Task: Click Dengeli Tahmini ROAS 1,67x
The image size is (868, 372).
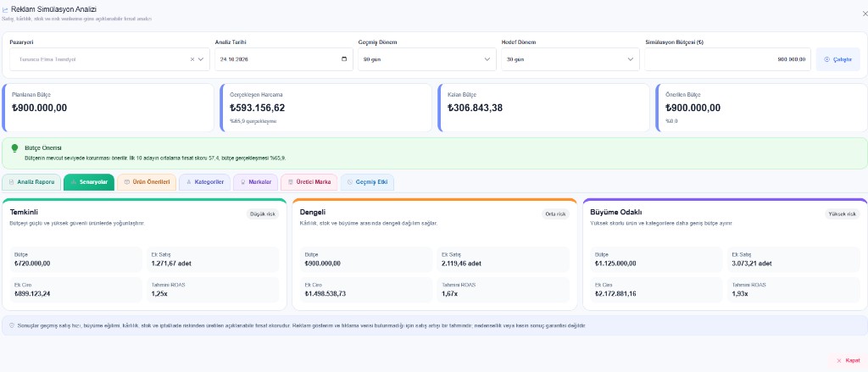Action: [x=449, y=294]
